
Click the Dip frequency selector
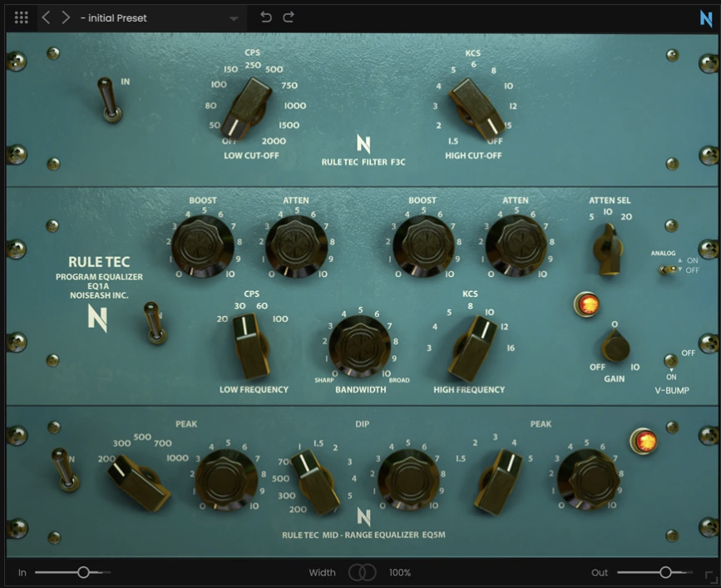click(315, 482)
